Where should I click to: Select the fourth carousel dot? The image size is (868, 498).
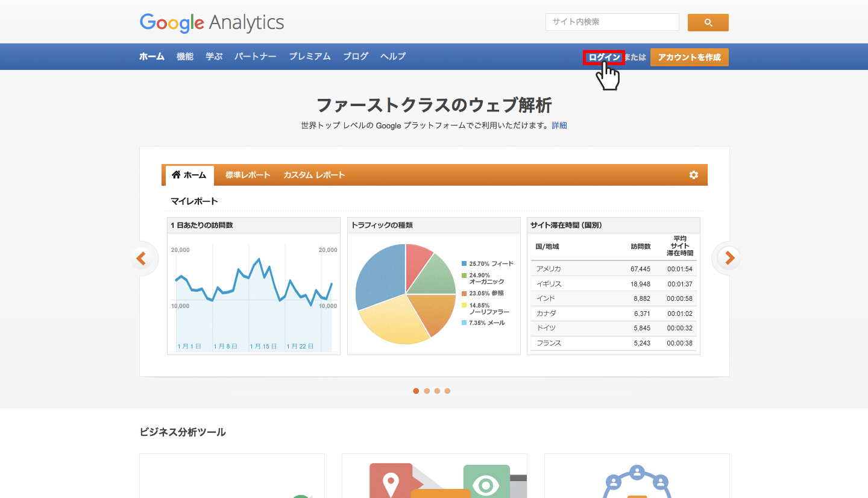[447, 391]
